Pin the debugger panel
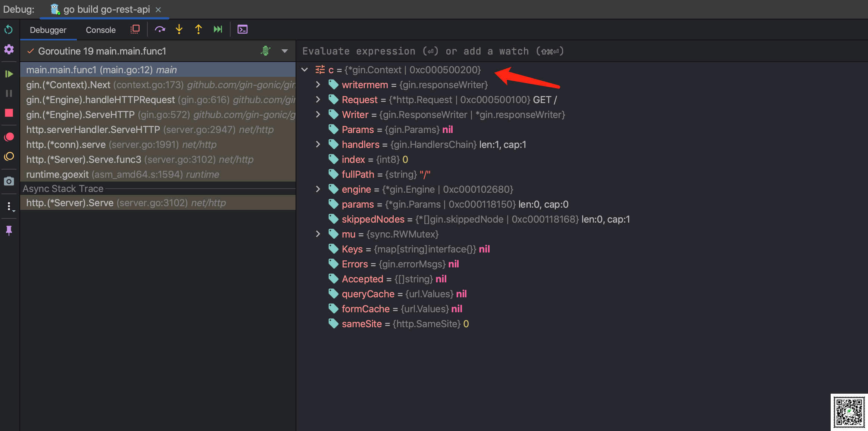This screenshot has width=868, height=431. 9,230
